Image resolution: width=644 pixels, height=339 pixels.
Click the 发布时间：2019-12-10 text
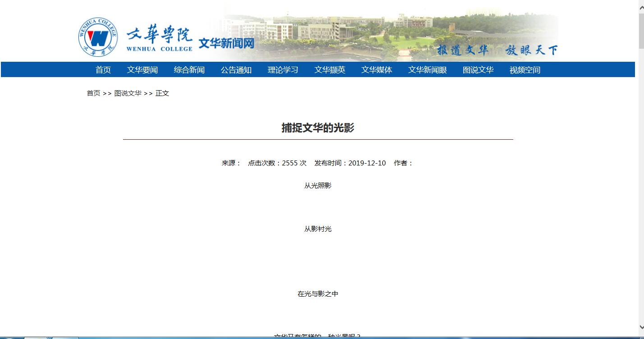point(350,163)
